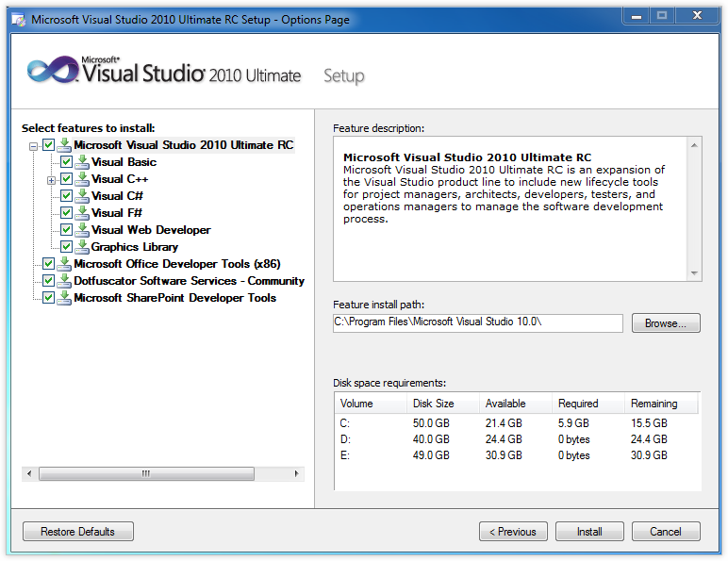
Task: Select Microsoft Visual Studio 2010 Ultimate RC root item
Action: point(184,145)
